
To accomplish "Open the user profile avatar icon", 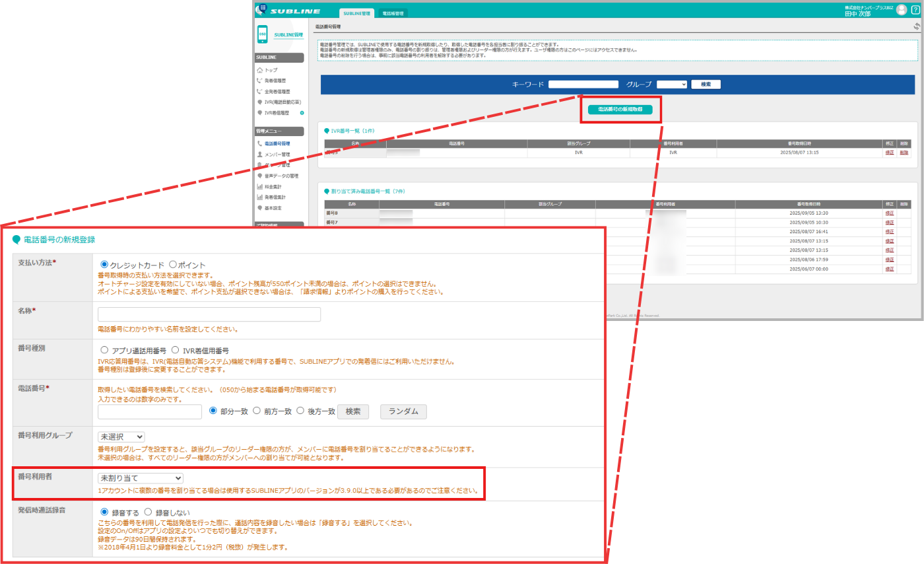I will (902, 9).
